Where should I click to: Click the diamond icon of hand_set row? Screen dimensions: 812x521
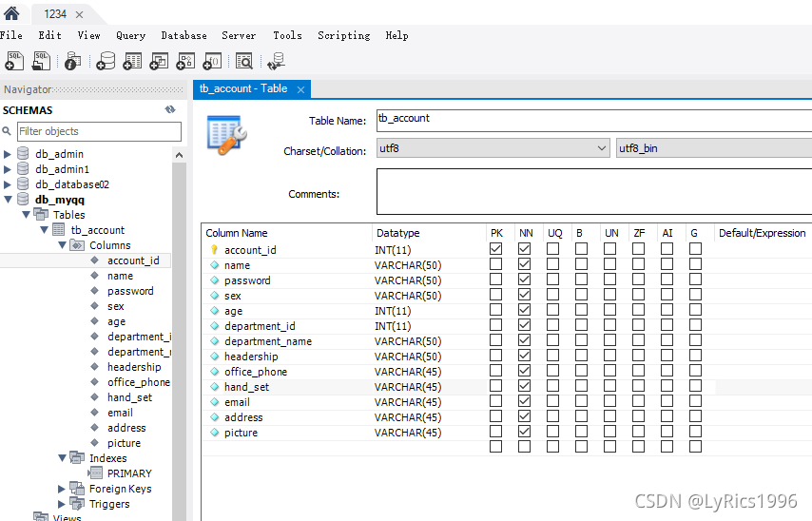[x=214, y=387]
